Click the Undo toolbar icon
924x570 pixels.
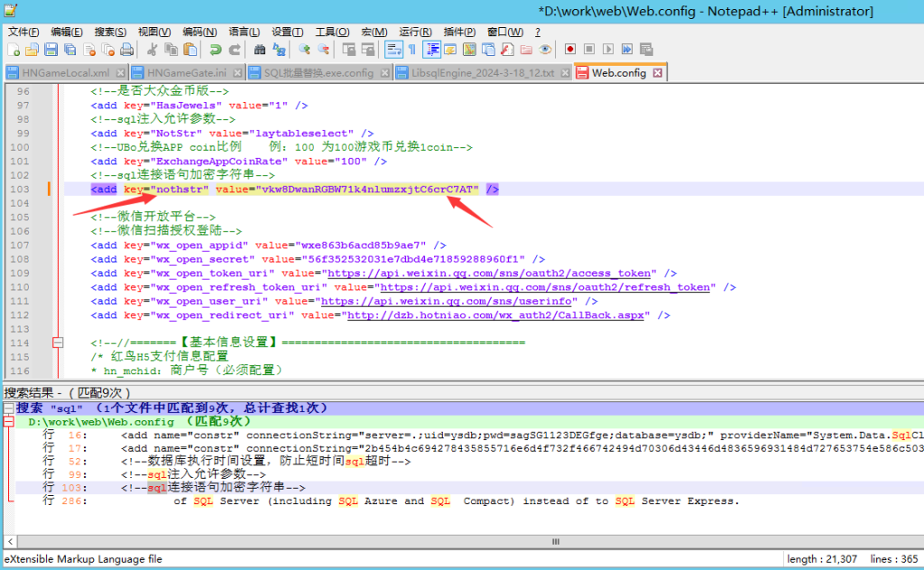pos(215,50)
